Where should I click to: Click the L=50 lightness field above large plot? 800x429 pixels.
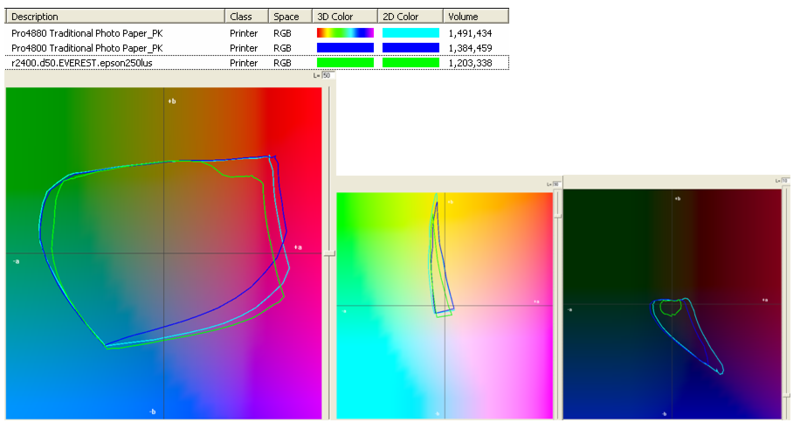point(327,75)
